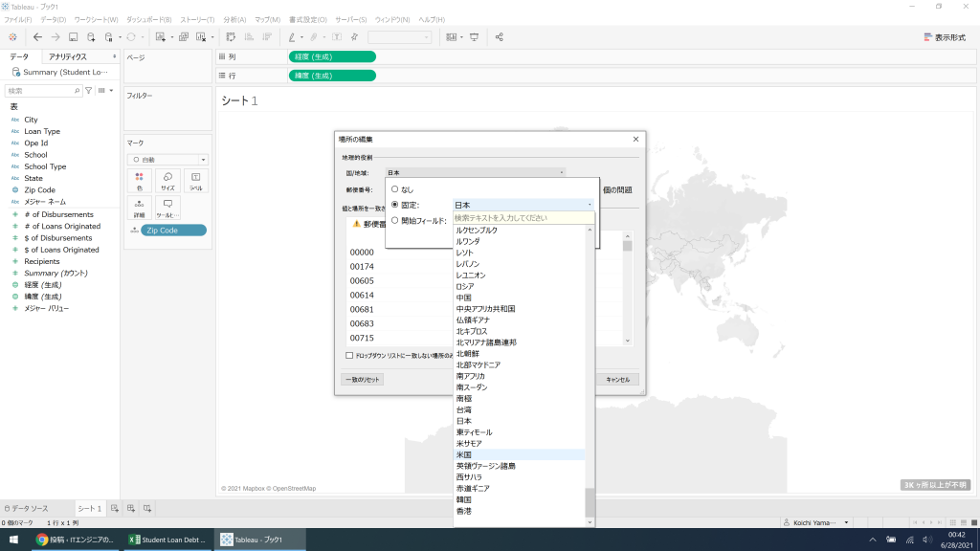Screen dimensions: 980x551
Task: Click the presentation mode icon
Action: tap(475, 37)
